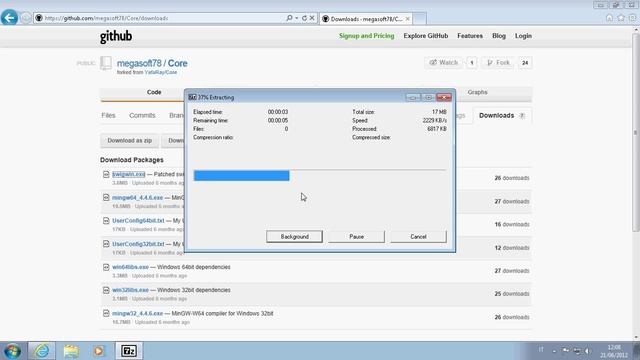Click the swigwin.exe download link

pyautogui.click(x=129, y=174)
